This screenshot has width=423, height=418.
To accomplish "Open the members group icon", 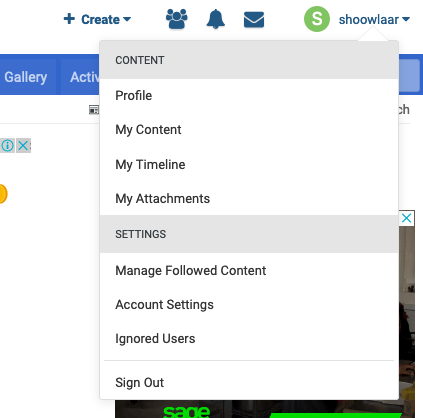I will 177,19.
